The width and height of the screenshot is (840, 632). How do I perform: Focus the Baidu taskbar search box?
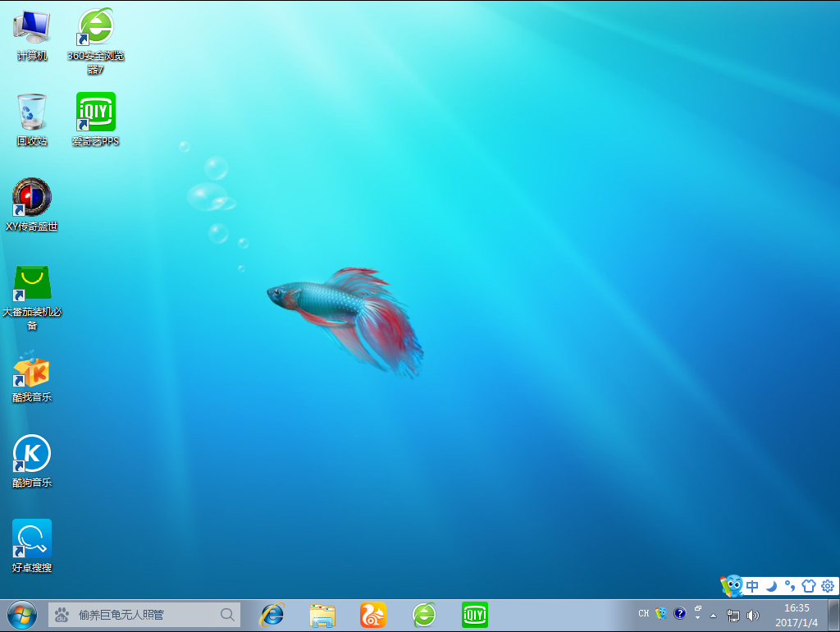click(144, 614)
